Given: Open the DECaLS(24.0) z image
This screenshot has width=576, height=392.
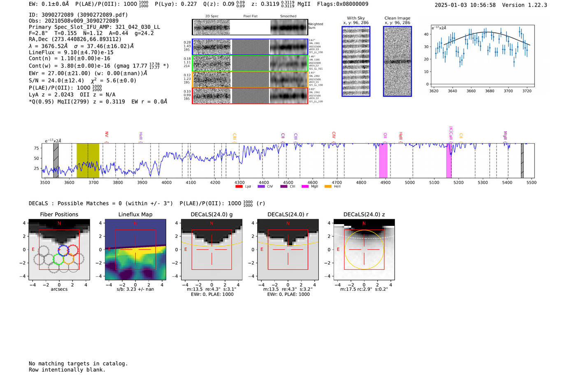Looking at the screenshot, I should 364,250.
